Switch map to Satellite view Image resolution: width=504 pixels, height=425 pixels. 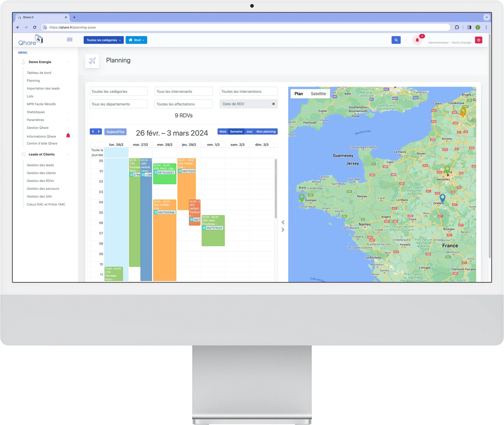coord(318,94)
